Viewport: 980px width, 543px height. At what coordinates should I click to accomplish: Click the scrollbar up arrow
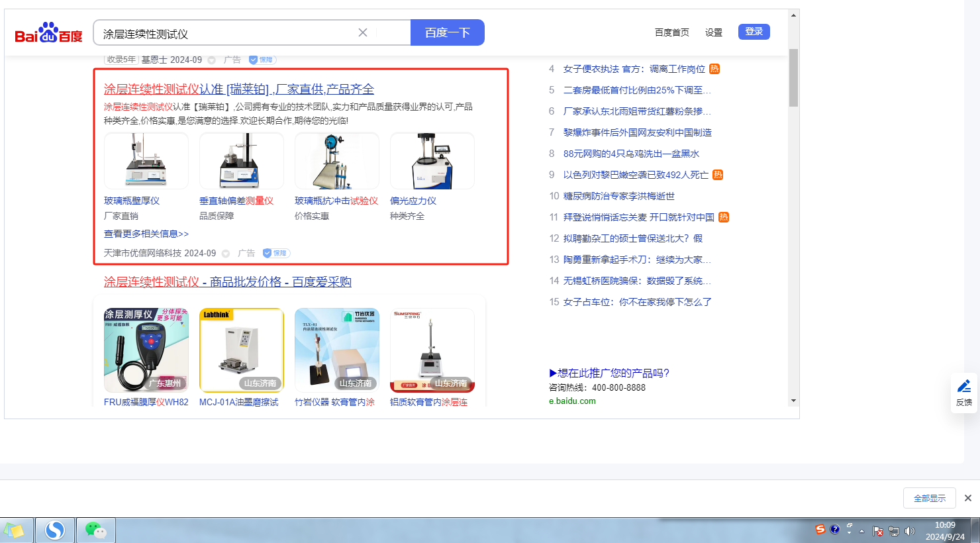coord(793,15)
